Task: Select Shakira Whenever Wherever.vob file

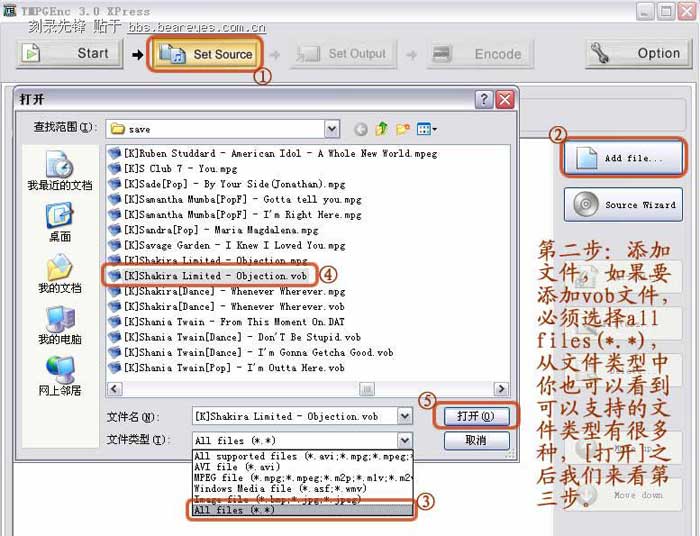Action: click(x=226, y=307)
